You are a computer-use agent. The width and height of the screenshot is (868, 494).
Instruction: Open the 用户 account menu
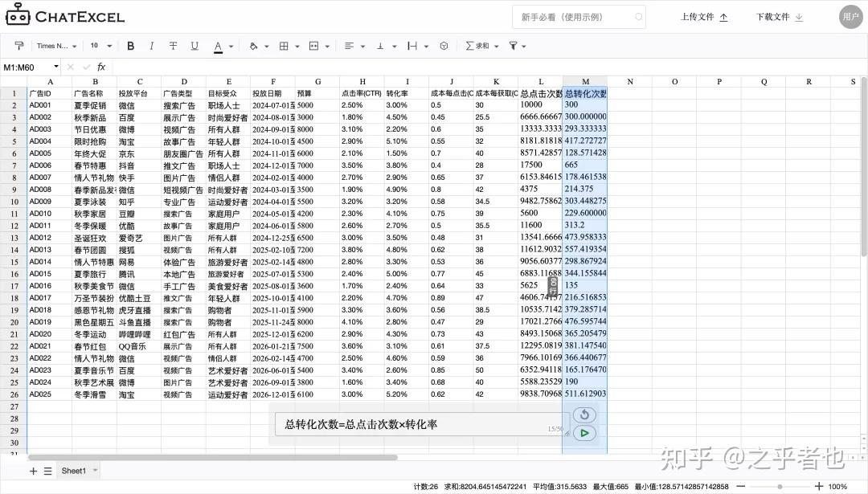coord(852,16)
